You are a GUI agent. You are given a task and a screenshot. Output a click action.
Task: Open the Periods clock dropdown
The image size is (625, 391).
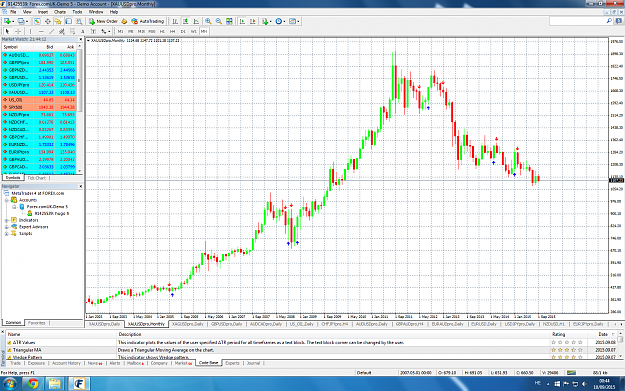280,21
